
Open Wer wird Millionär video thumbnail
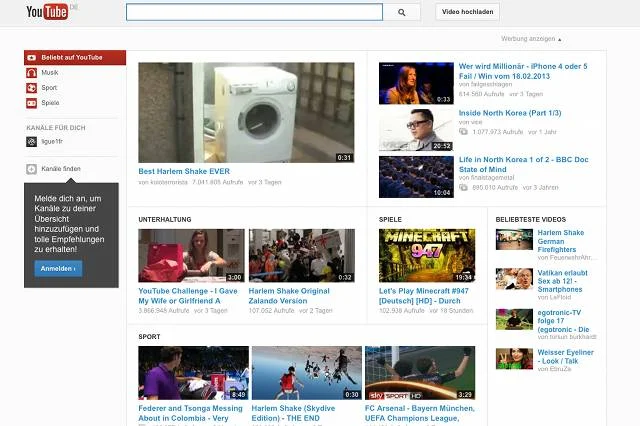point(416,83)
